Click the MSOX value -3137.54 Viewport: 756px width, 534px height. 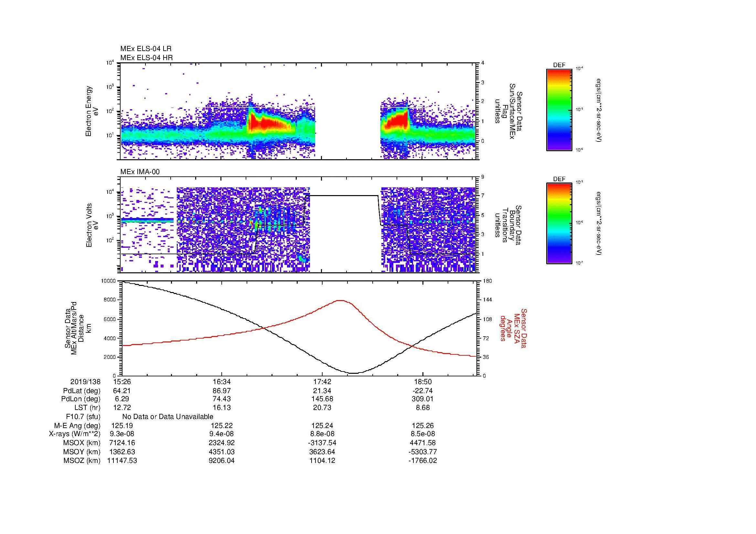pos(322,443)
